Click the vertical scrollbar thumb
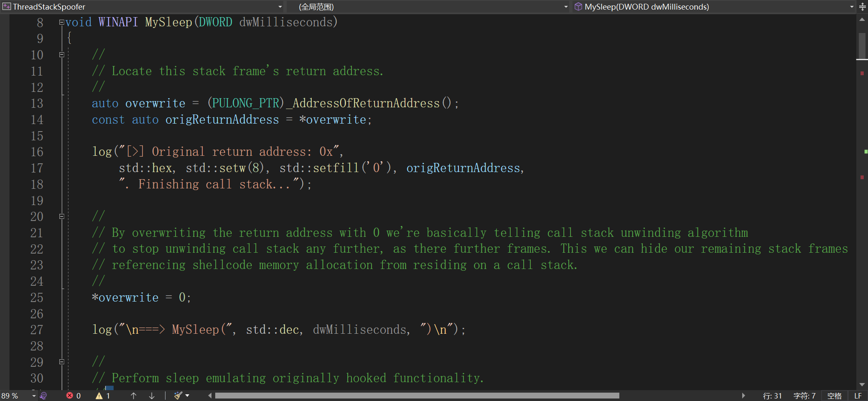This screenshot has width=868, height=401. coord(862,46)
